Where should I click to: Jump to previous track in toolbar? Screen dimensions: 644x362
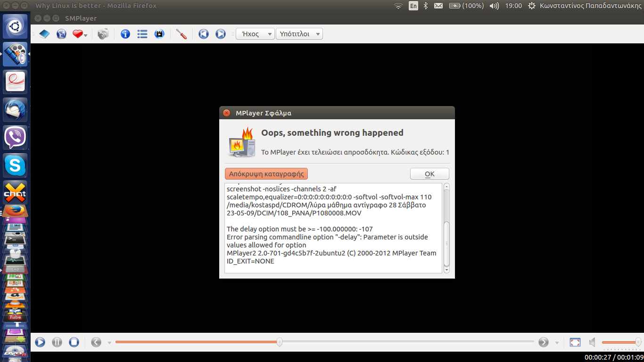[x=204, y=34]
